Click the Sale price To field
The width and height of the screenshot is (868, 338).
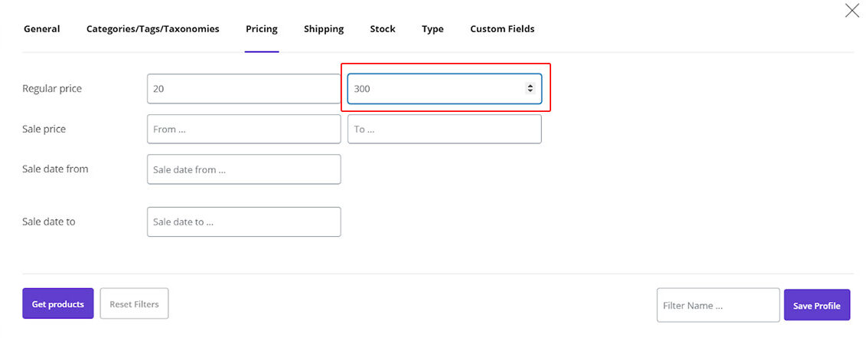tap(444, 130)
